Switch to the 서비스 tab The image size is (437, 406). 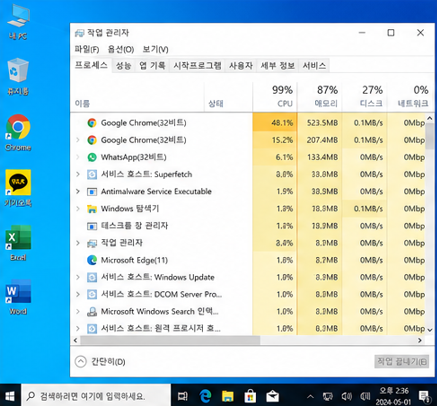314,66
